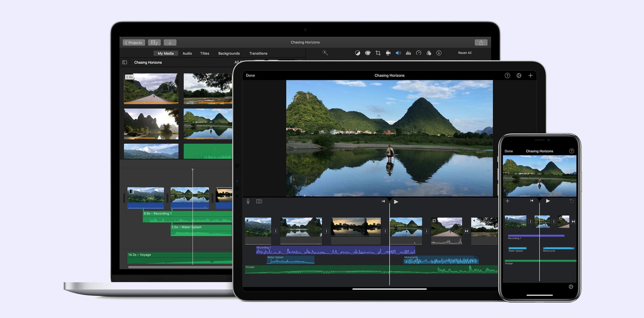
Task: Click the share icon in MacBook toolbar
Action: (481, 43)
